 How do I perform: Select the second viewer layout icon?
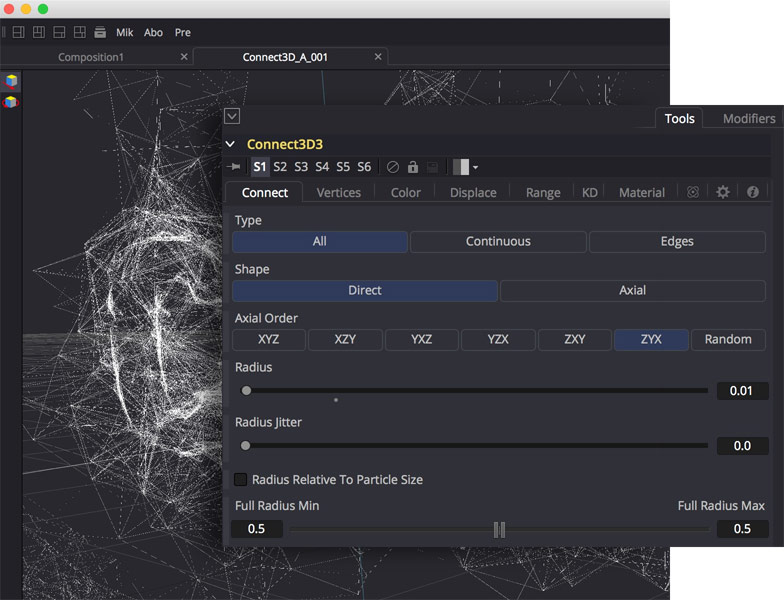[x=39, y=32]
